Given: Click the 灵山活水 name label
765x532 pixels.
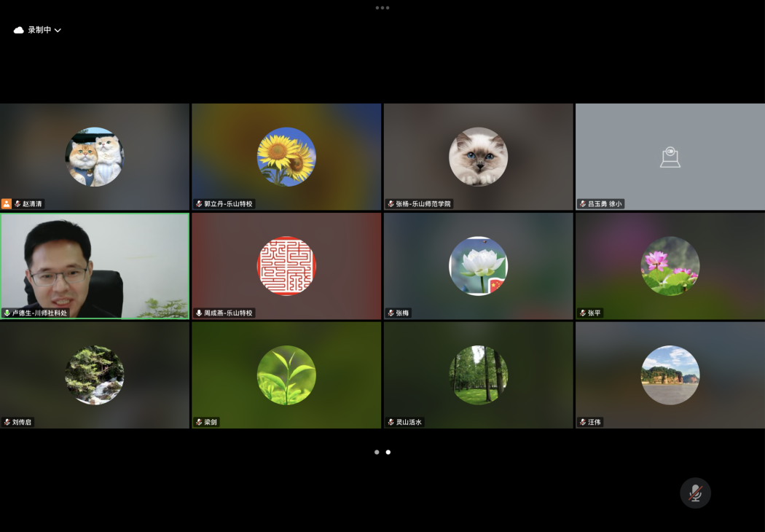Looking at the screenshot, I should tap(409, 422).
